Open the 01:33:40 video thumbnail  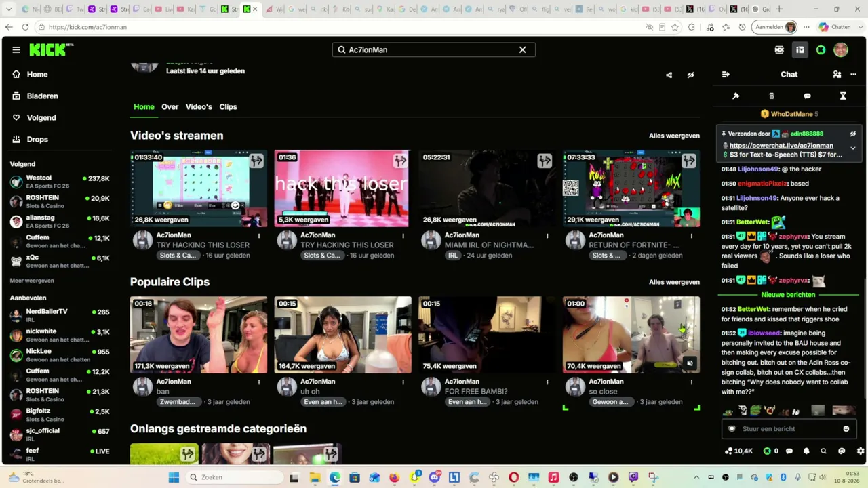coord(199,188)
